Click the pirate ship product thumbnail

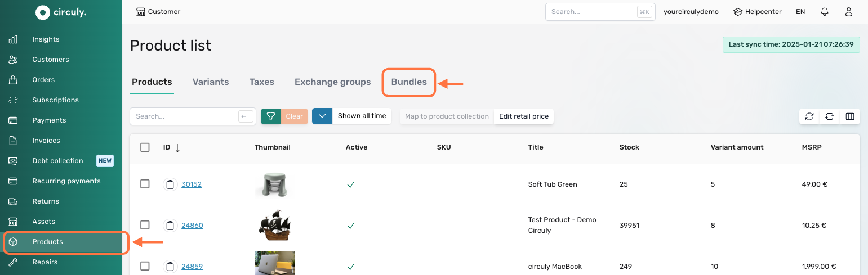coord(274,226)
